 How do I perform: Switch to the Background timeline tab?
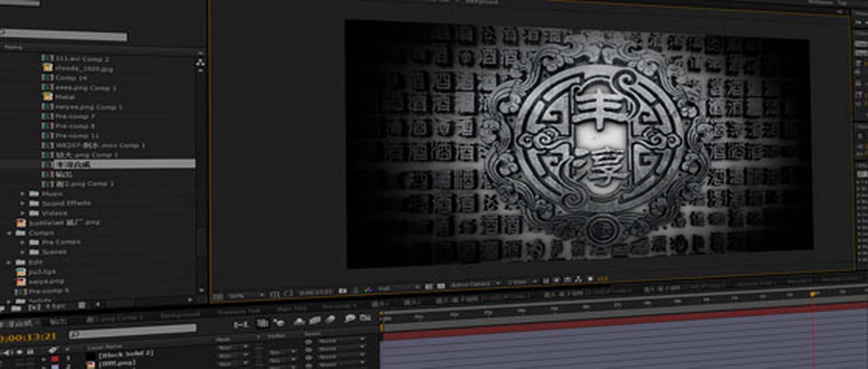(x=180, y=315)
